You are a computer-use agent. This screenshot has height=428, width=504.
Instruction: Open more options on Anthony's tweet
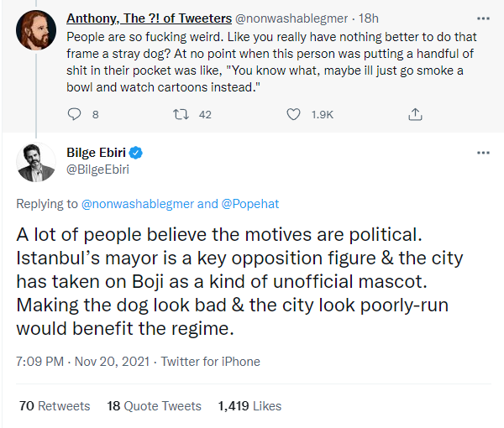(483, 17)
